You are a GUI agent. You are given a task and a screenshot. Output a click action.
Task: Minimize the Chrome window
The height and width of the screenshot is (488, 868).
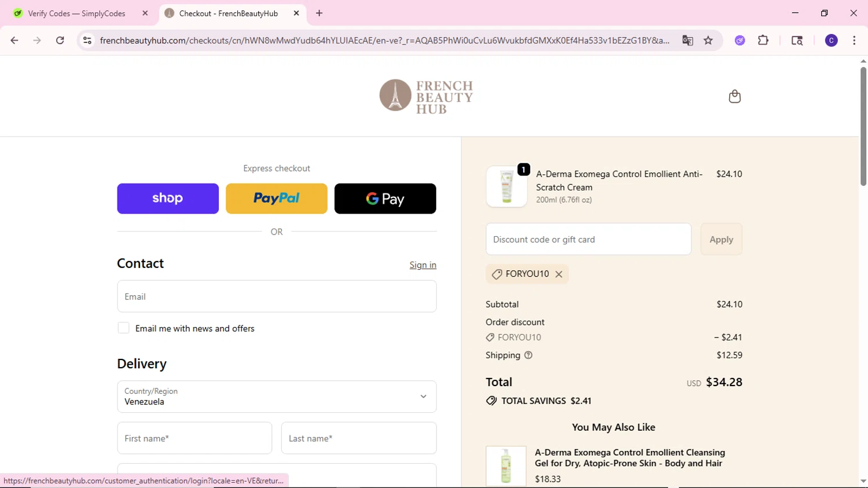point(795,13)
